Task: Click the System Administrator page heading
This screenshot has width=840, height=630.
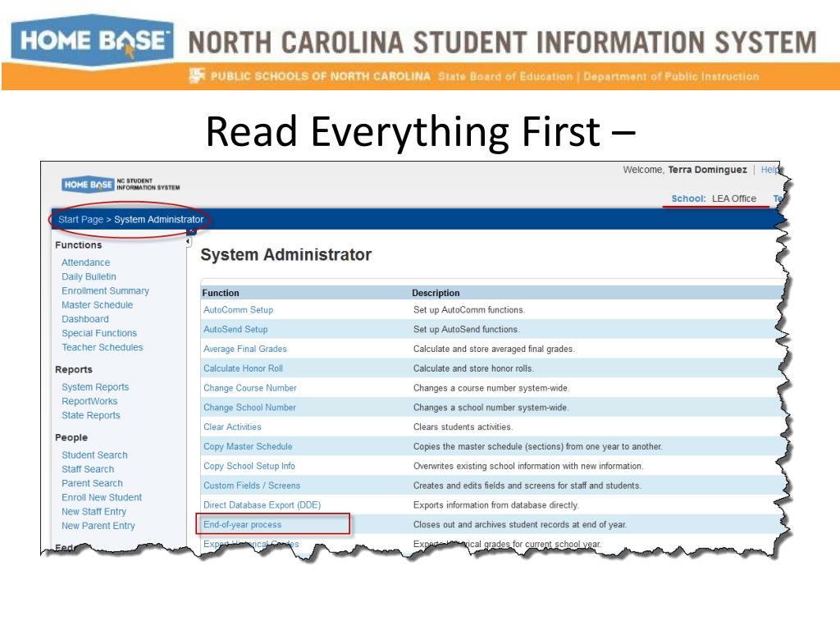Action: click(286, 254)
